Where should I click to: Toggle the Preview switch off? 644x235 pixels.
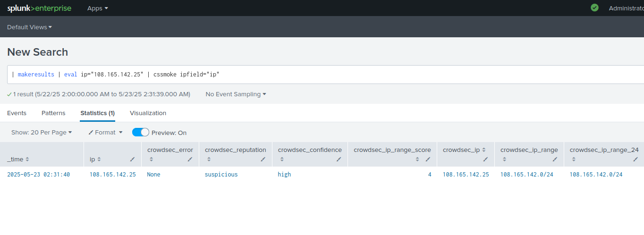[x=141, y=133]
